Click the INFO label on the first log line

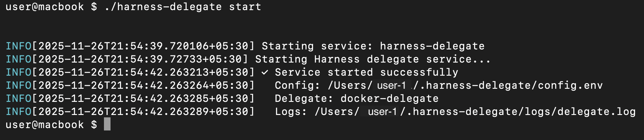[x=19, y=46]
